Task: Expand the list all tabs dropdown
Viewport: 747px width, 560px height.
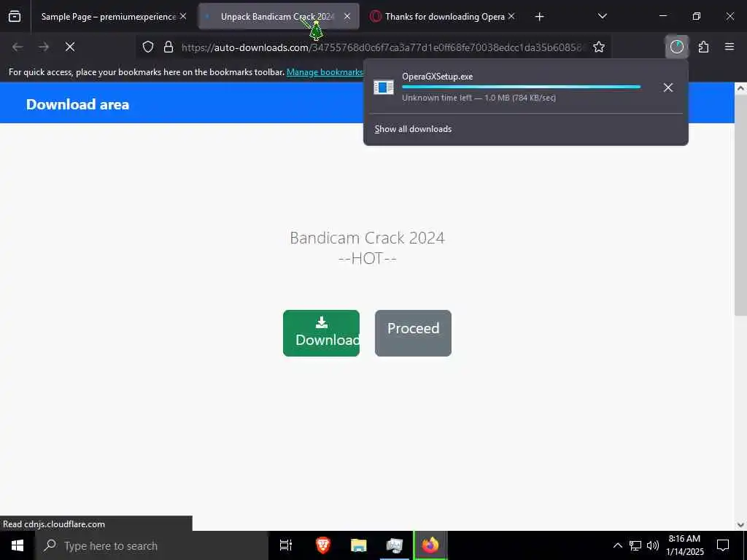Action: click(602, 17)
